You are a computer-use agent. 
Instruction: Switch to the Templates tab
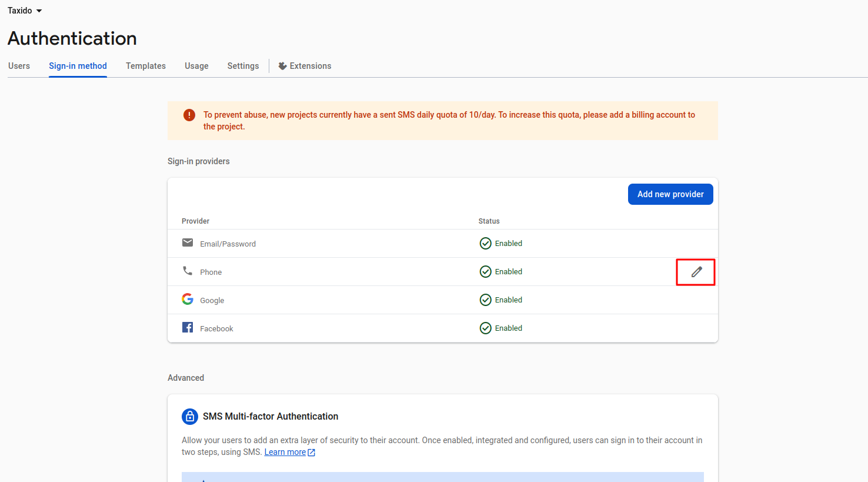pos(145,65)
